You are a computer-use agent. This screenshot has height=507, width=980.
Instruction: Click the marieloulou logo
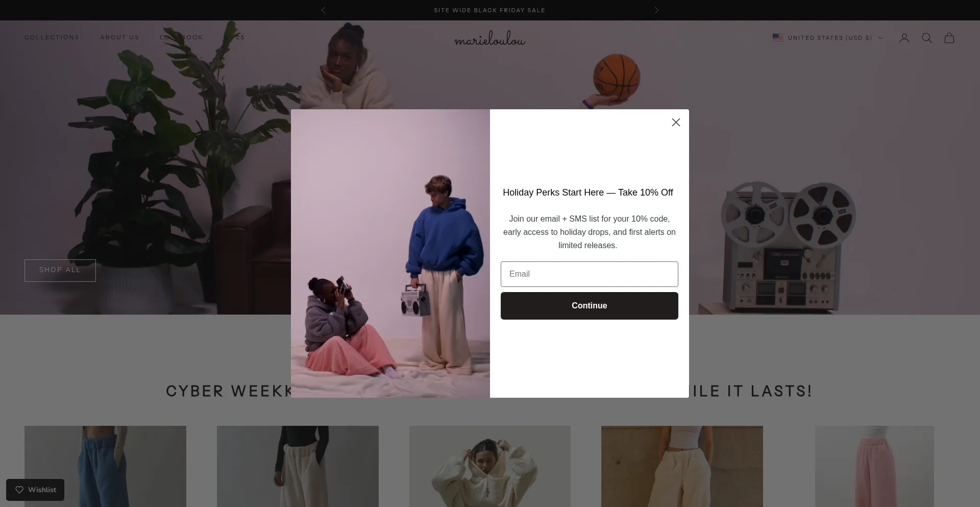(x=490, y=38)
